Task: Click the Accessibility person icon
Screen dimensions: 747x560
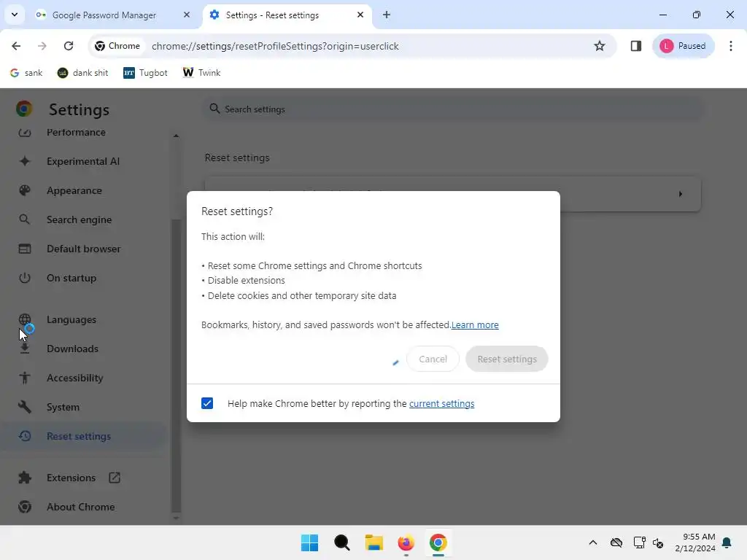Action: 24,378
